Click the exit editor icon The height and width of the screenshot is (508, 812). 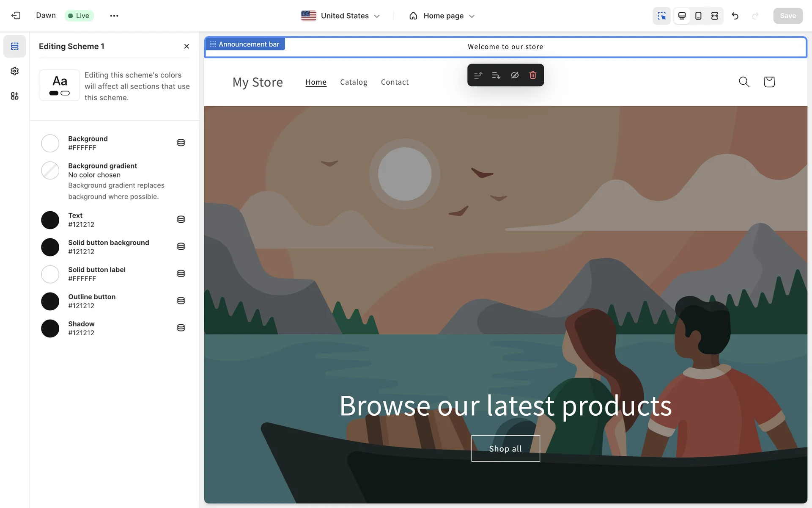click(x=16, y=16)
